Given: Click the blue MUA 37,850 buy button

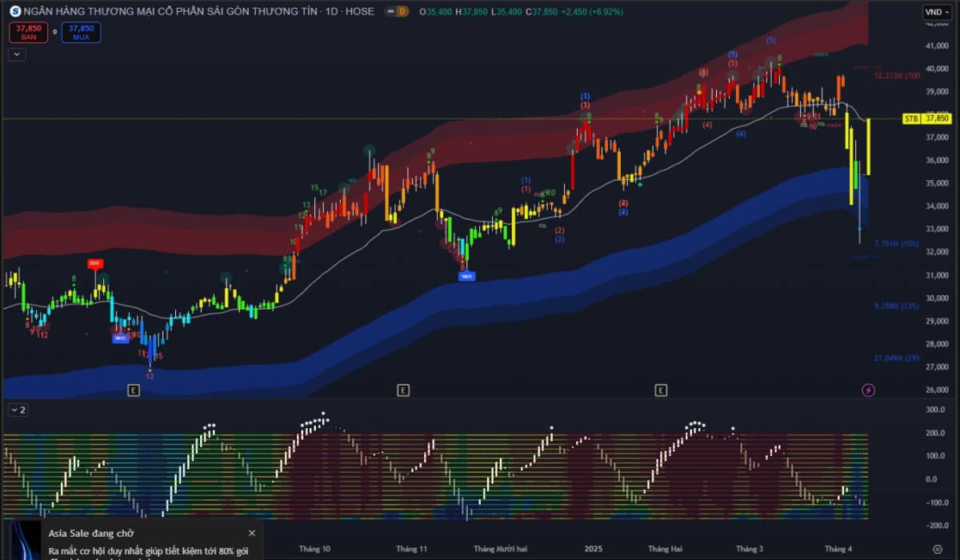Looking at the screenshot, I should tap(81, 32).
